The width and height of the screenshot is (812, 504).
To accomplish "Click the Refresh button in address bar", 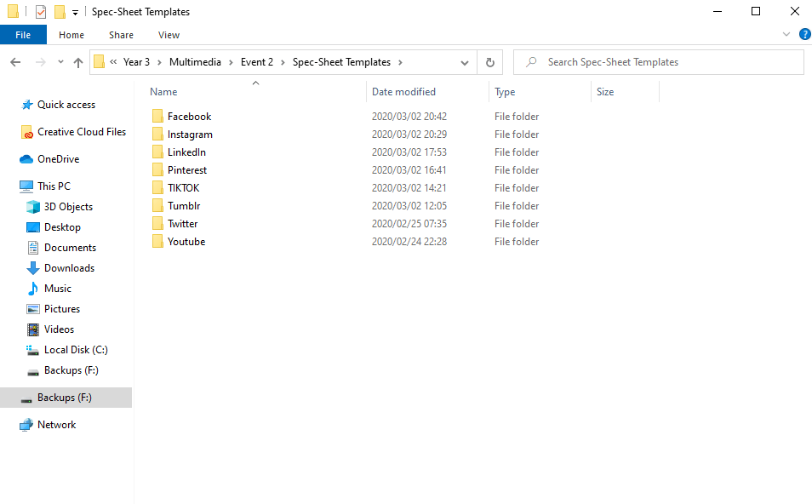I will 489,62.
